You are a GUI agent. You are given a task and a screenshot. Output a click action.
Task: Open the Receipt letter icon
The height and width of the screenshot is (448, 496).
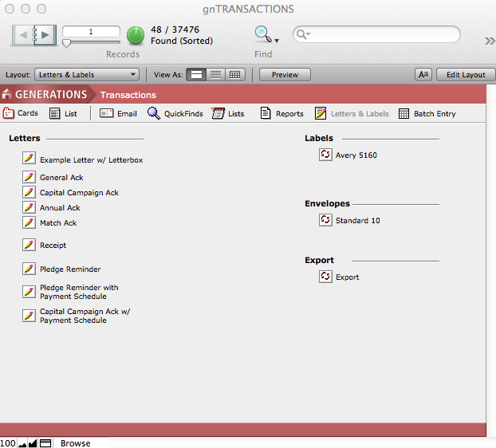[x=29, y=245]
